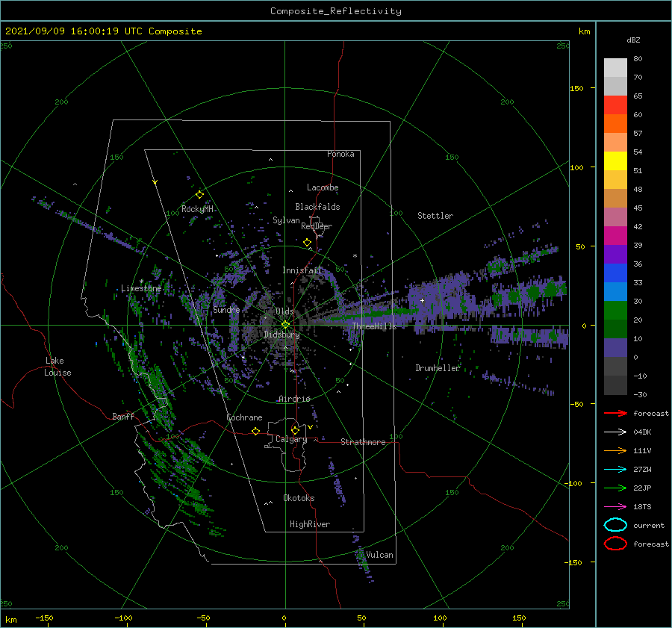Viewport: 672px width, 628px height.
Task: Click the Innisfail label
Action: click(302, 270)
